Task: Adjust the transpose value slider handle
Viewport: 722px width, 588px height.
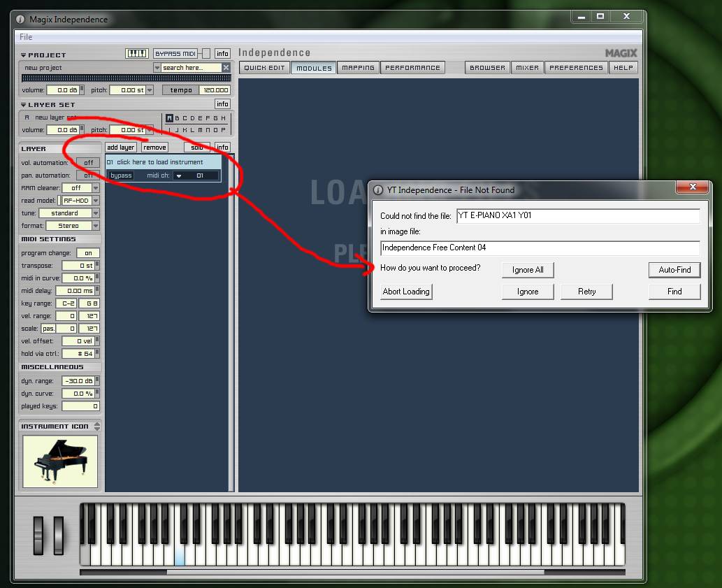Action: [x=97, y=265]
